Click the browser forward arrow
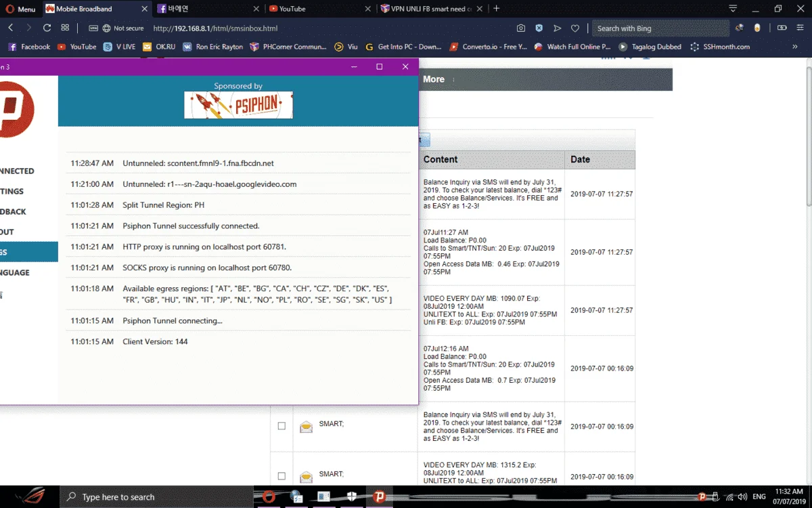The width and height of the screenshot is (812, 508). 28,28
